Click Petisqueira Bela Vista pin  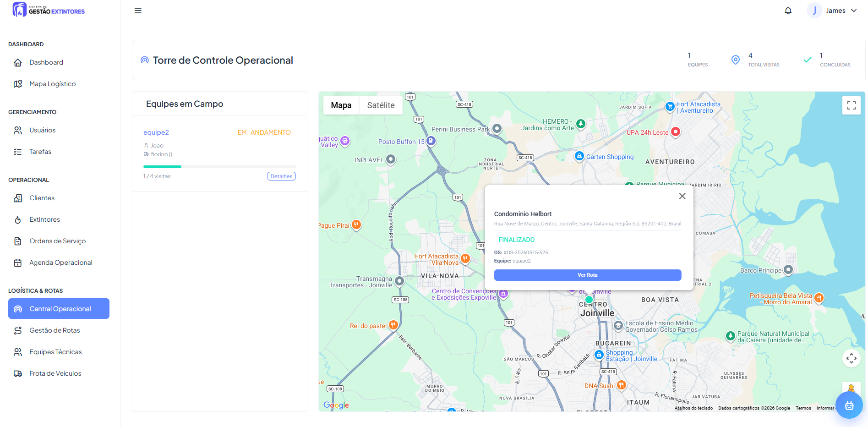819,298
